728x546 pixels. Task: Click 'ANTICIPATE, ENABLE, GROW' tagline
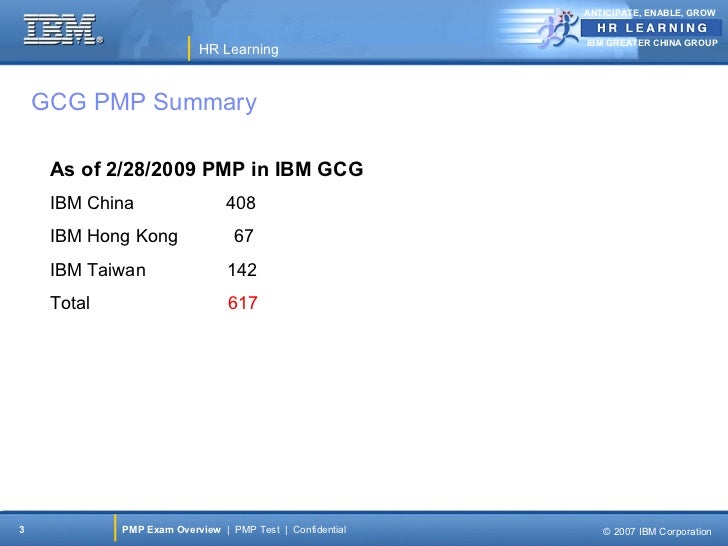click(650, 13)
